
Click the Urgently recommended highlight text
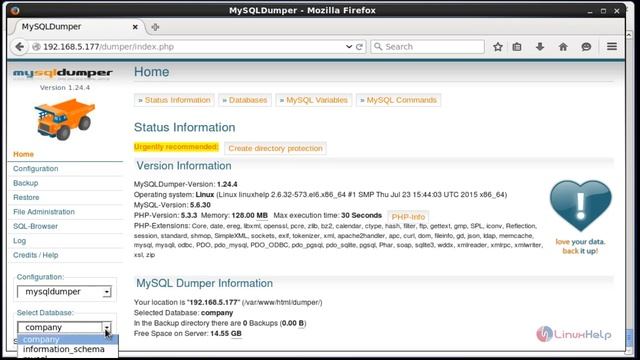[x=176, y=147]
